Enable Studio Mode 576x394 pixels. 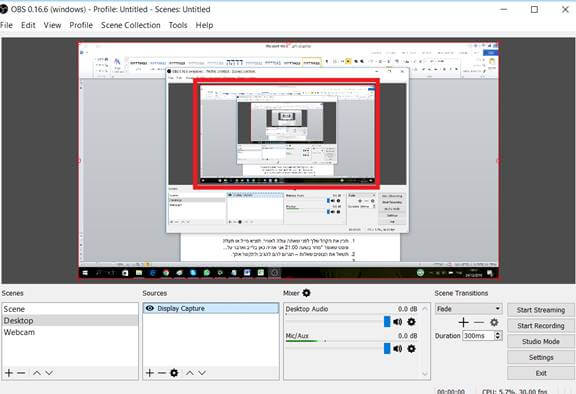541,341
